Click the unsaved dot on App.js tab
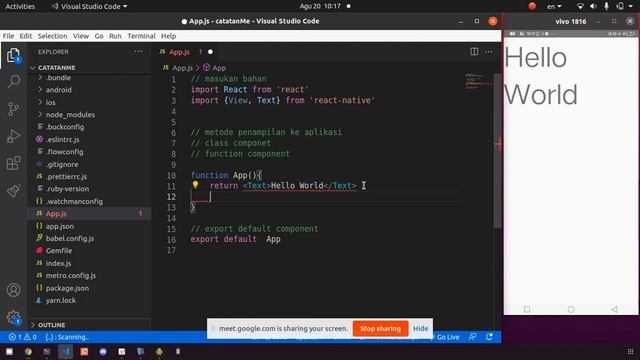The image size is (640, 360). (x=210, y=52)
